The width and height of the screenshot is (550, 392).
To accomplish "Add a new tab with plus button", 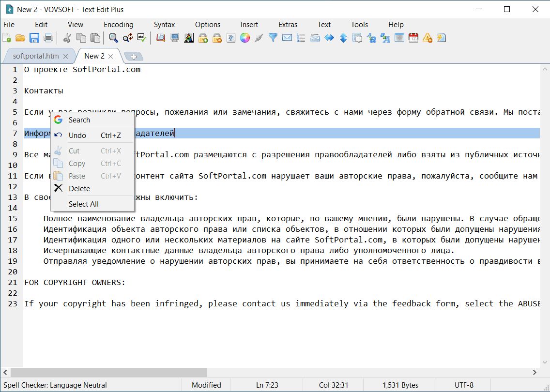I will pyautogui.click(x=133, y=57).
